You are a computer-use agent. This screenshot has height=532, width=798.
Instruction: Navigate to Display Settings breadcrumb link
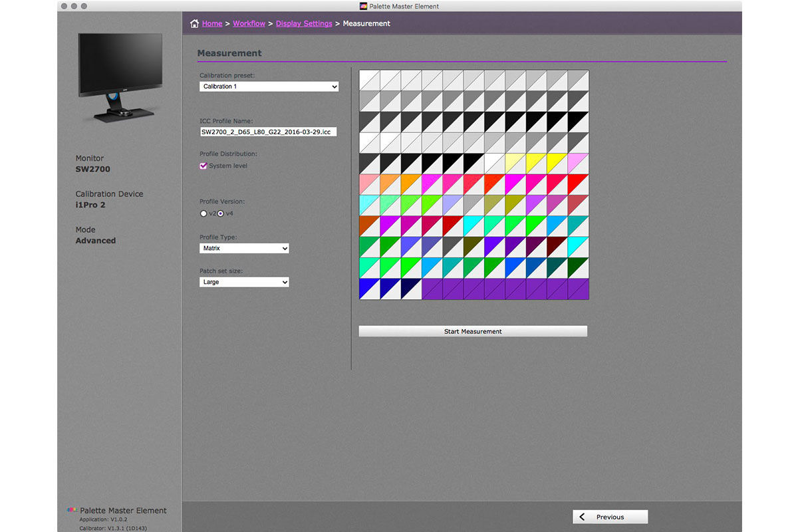point(304,24)
